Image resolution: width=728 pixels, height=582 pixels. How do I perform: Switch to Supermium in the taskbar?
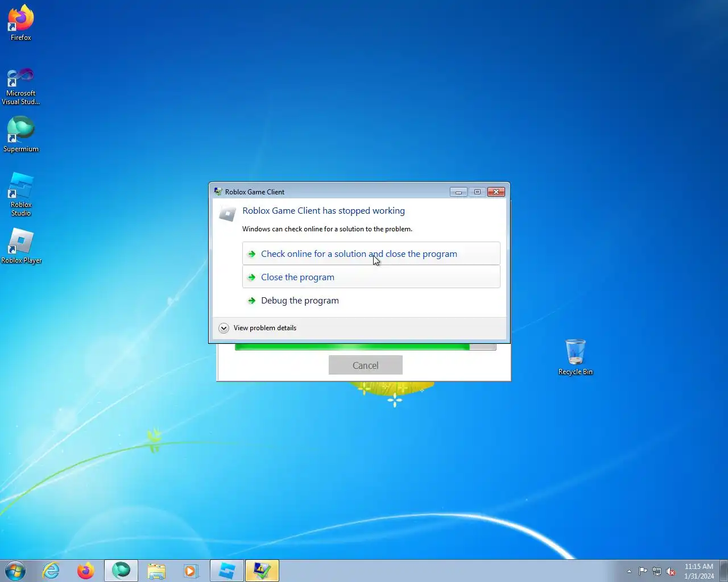tap(121, 571)
